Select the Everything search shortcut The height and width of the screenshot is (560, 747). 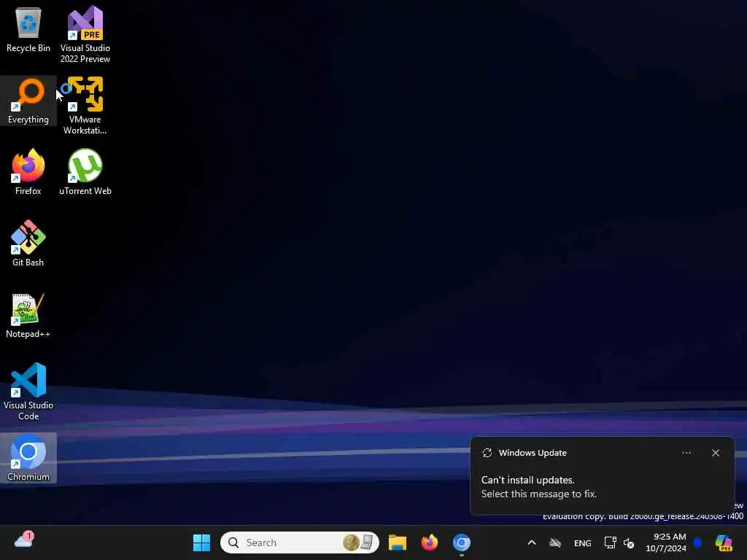click(28, 101)
